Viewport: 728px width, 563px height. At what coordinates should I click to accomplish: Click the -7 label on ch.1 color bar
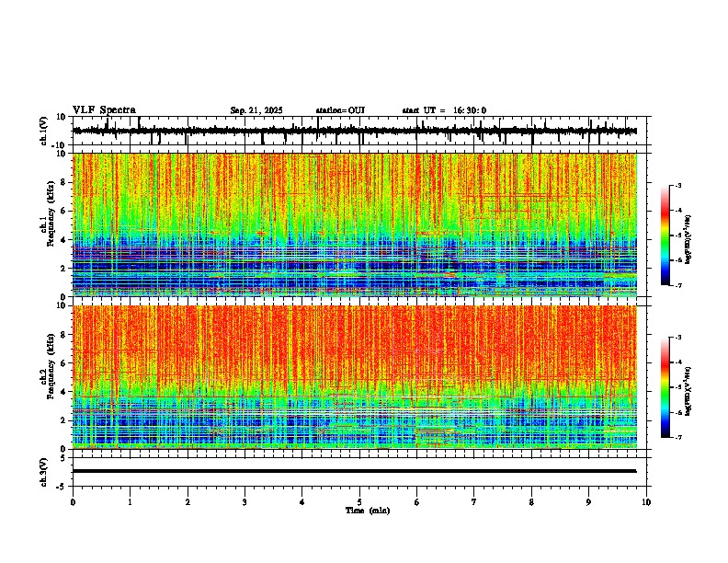point(678,286)
